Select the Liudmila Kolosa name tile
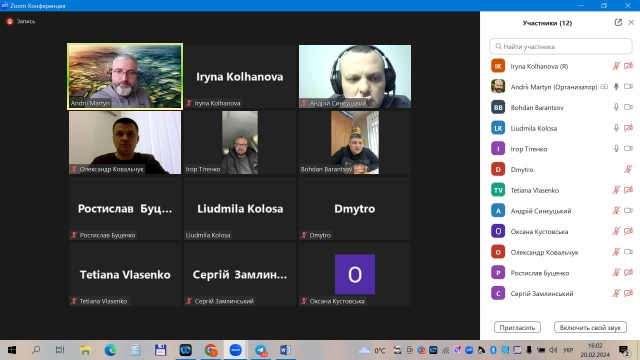Image resolution: width=640 pixels, height=360 pixels. click(x=240, y=209)
